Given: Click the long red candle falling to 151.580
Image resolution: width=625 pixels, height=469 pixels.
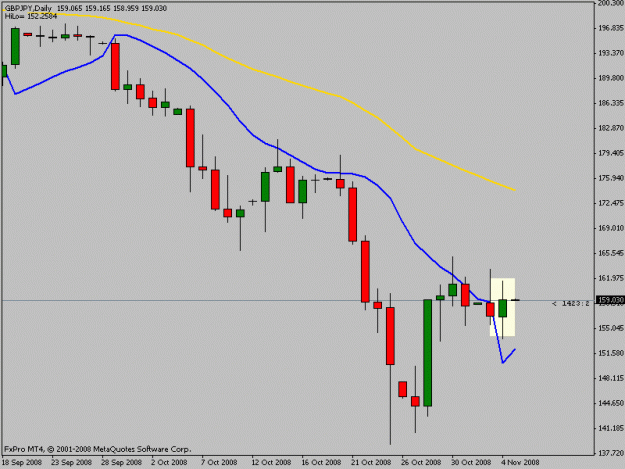Looking at the screenshot, I should (390, 336).
